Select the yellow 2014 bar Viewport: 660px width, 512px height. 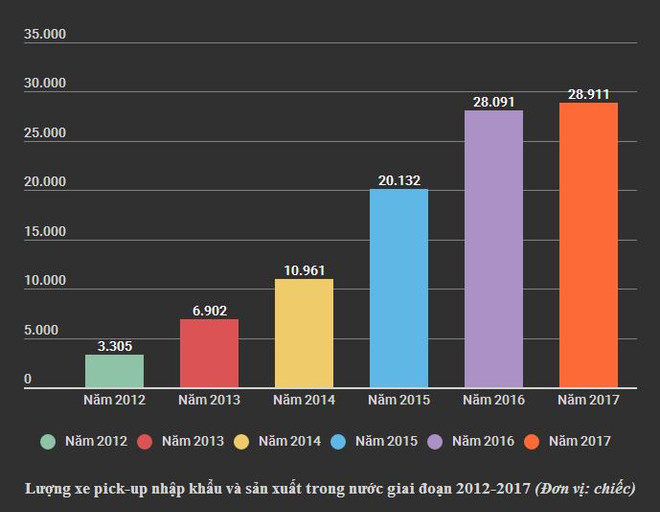pos(304,332)
